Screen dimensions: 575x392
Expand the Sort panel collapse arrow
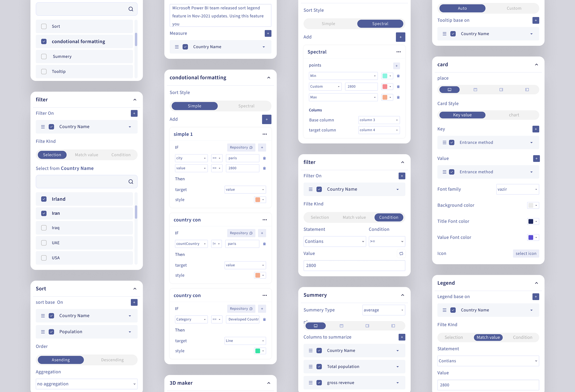point(135,288)
